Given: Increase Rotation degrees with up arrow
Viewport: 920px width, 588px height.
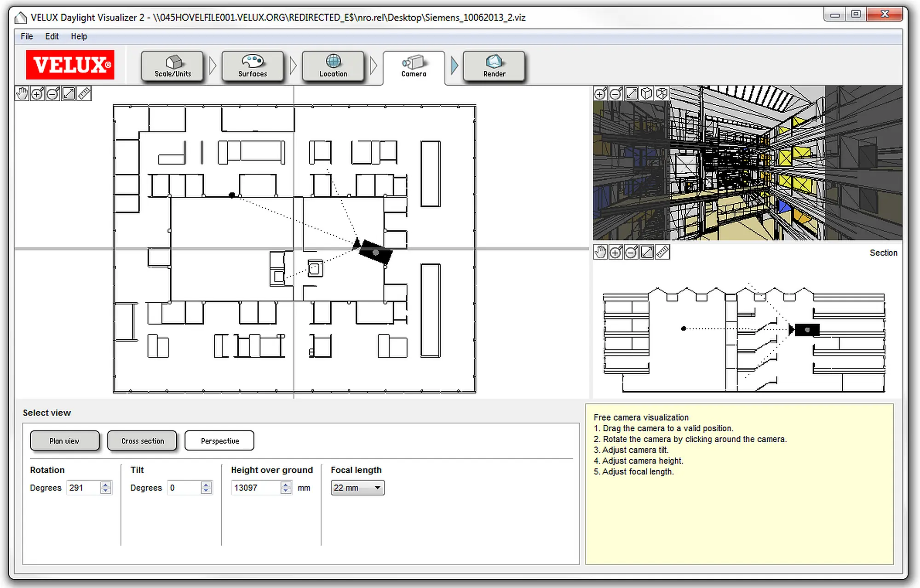Looking at the screenshot, I should tap(106, 485).
